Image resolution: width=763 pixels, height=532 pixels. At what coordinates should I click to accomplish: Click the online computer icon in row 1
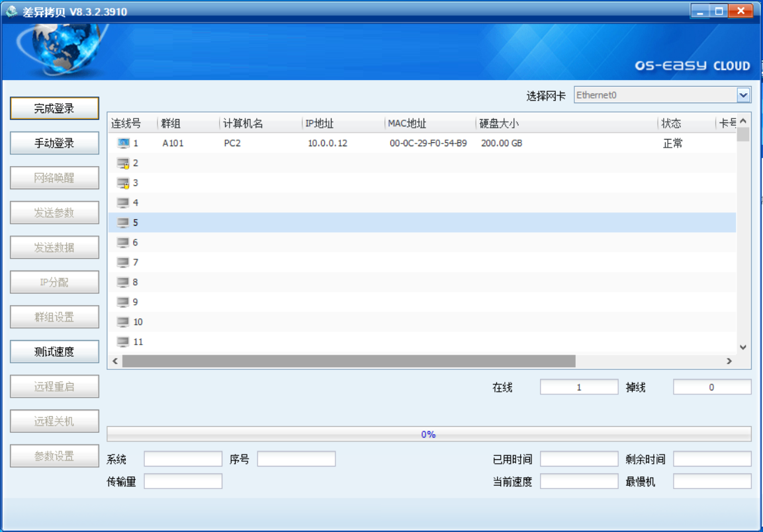(x=123, y=143)
